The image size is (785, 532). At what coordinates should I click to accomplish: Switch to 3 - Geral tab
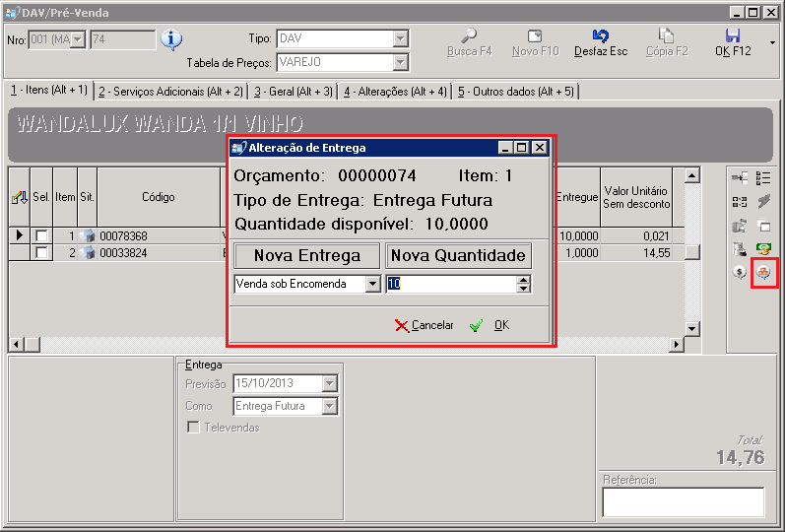[293, 92]
